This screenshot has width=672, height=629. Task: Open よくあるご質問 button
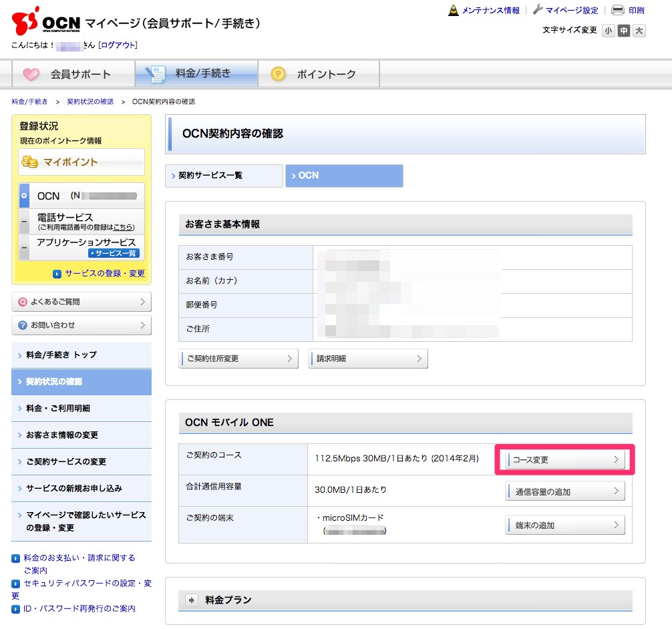pos(81,302)
